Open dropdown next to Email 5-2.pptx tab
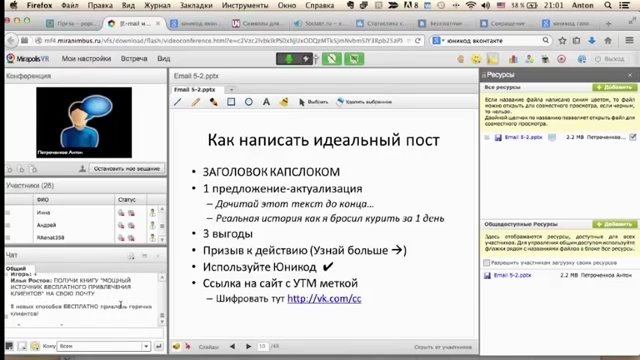Screen dimensions: 640x360 point(231,89)
